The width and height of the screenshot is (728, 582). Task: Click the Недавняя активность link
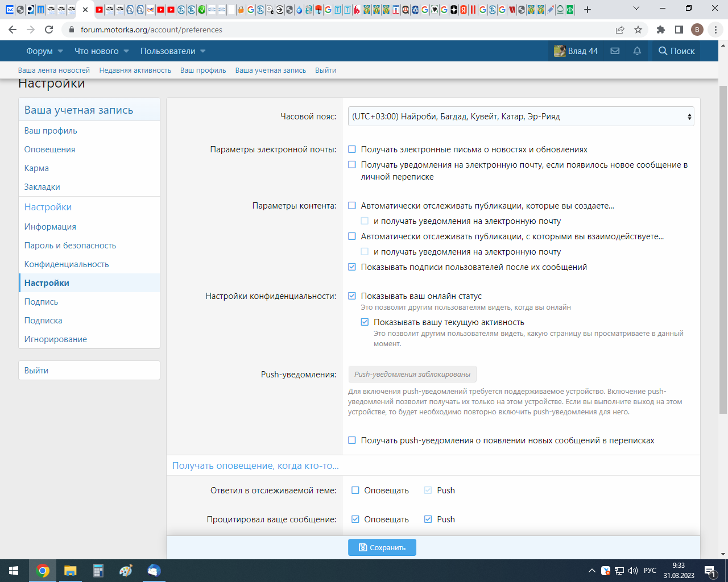click(x=135, y=70)
